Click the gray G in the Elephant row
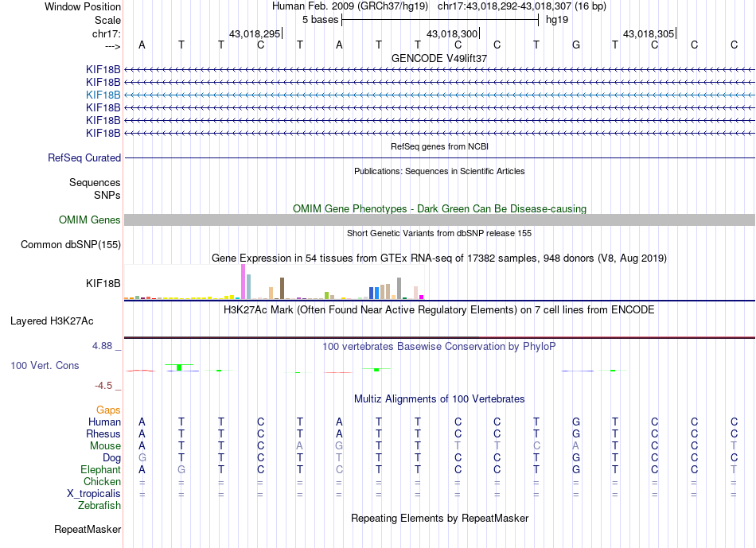Screen dimensions: 756x548 coord(181,470)
